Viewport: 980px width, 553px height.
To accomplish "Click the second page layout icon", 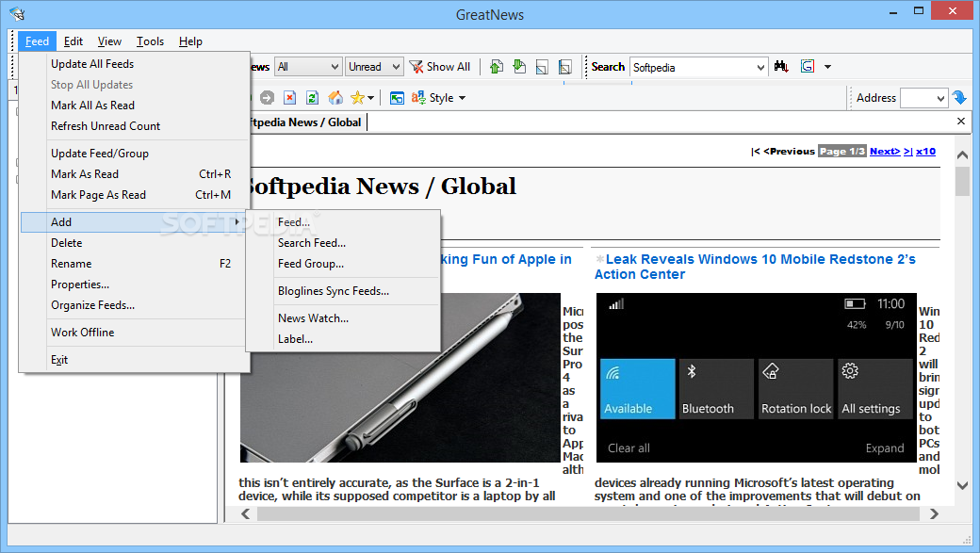I will pos(565,67).
